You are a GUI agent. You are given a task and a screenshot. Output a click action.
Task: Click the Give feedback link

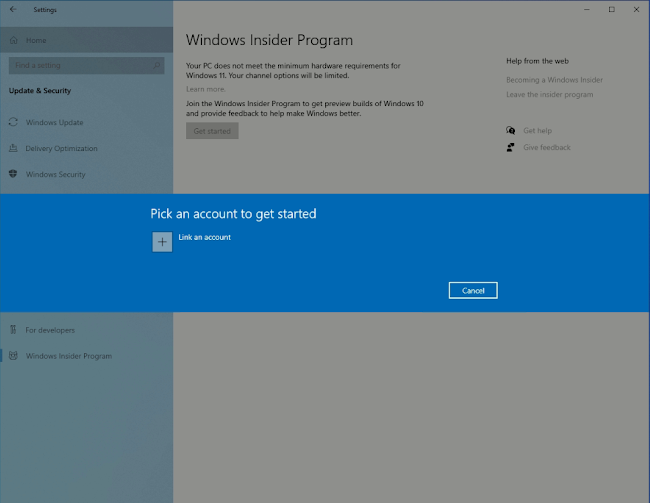[x=547, y=147]
